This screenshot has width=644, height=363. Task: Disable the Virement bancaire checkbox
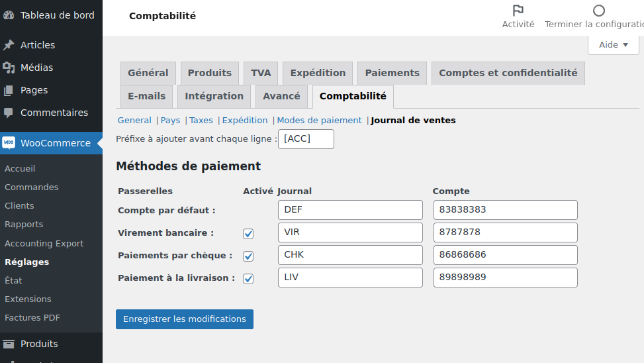(248, 233)
